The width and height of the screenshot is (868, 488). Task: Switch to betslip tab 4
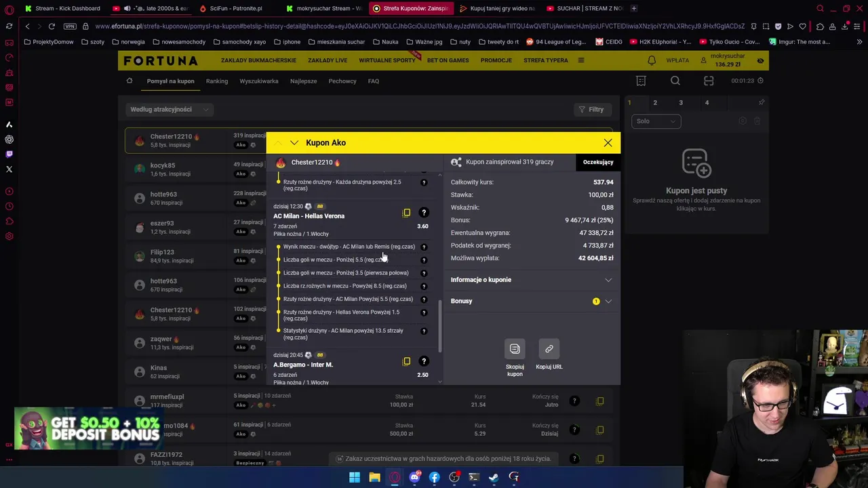click(x=707, y=102)
